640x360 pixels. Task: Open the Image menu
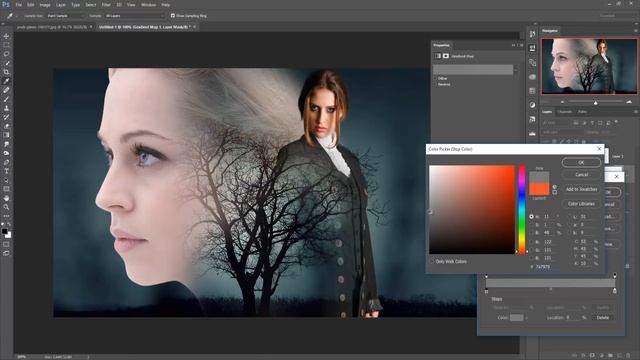click(45, 5)
